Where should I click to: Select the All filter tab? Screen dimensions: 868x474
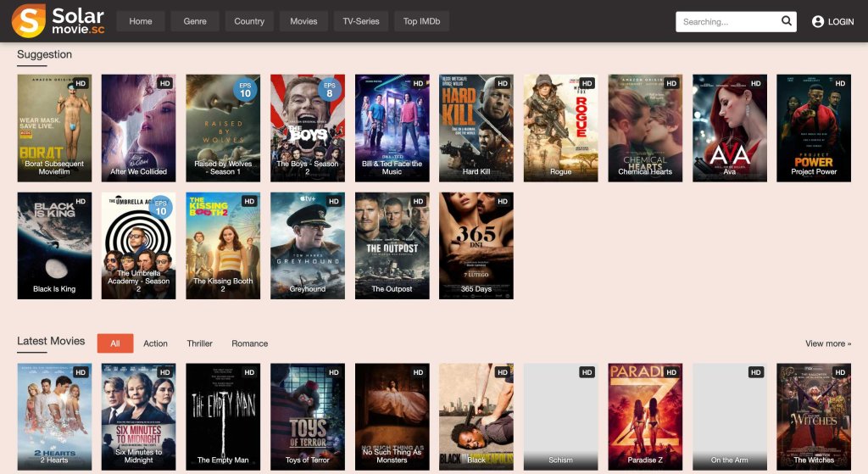115,343
